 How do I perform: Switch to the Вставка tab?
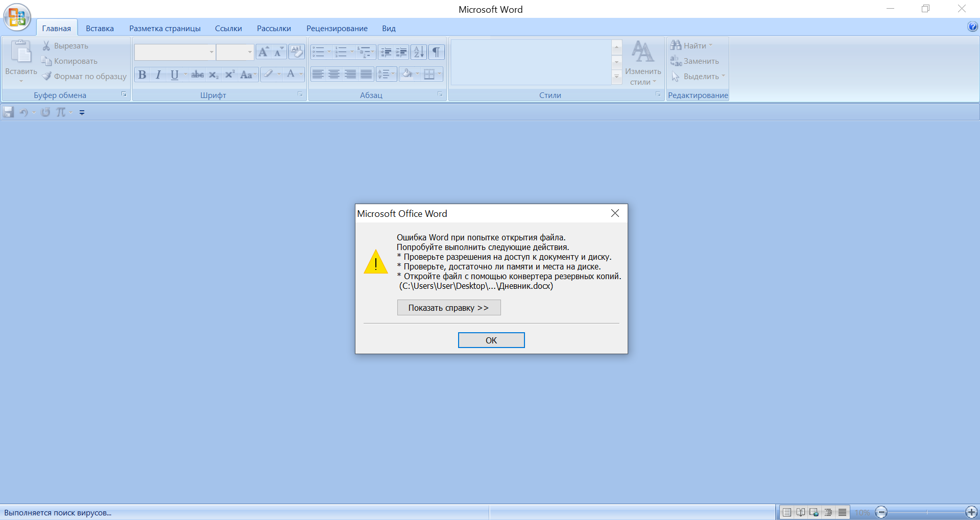coord(100,29)
